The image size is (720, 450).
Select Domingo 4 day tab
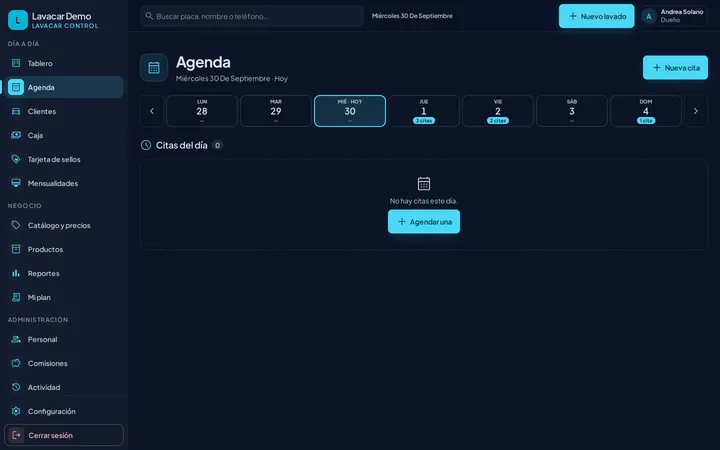point(646,111)
